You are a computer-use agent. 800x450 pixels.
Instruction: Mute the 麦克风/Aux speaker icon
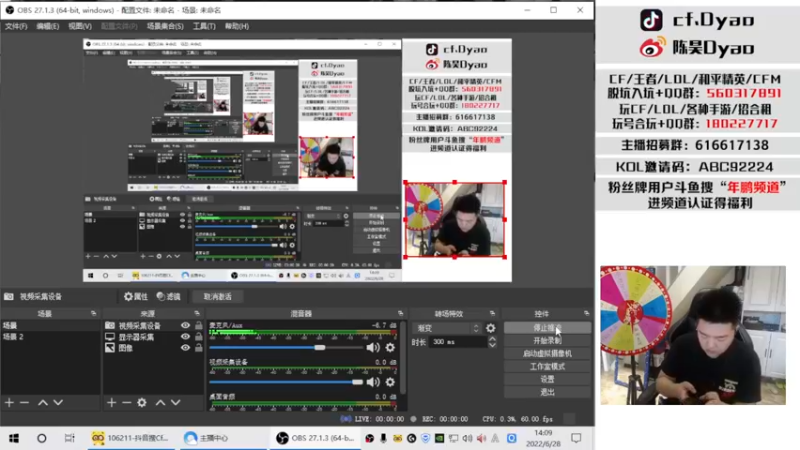click(x=373, y=347)
